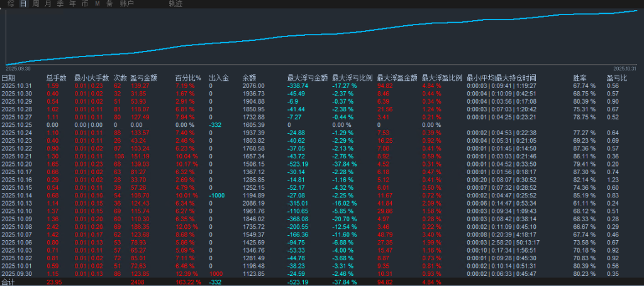Sort by the 盈亏金额 column header
The height and width of the screenshot is (286, 644).
click(143, 78)
